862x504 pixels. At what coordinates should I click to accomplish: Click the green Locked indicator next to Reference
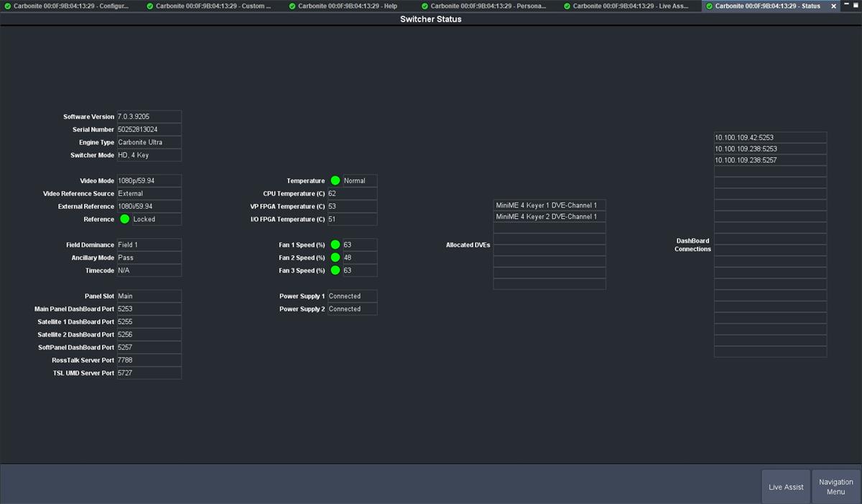125,219
